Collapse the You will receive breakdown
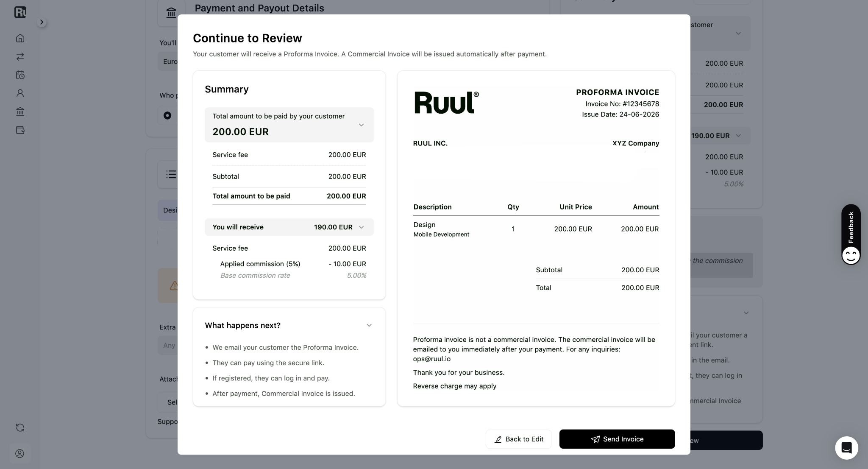Image resolution: width=868 pixels, height=469 pixels. [361, 227]
